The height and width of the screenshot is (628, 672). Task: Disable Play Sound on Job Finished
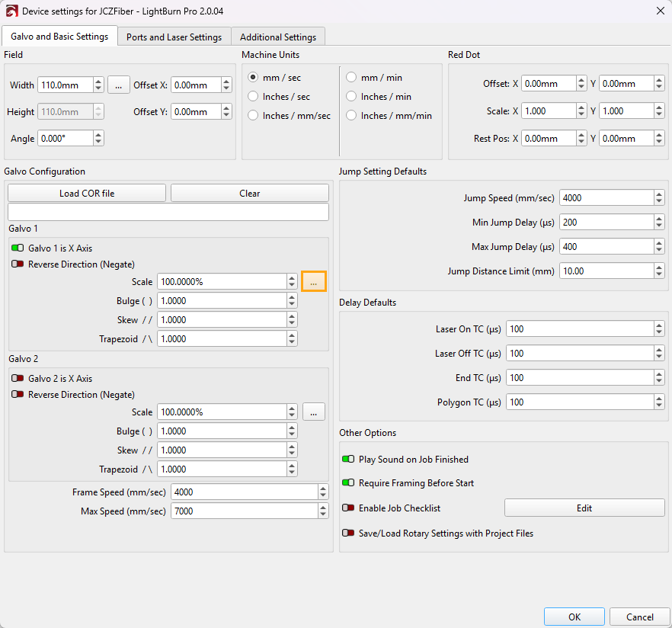[348, 460]
